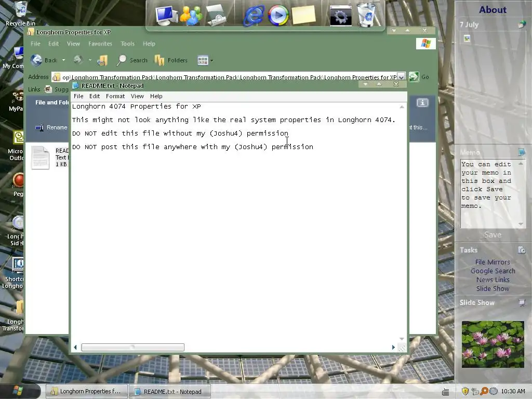This screenshot has height=399, width=532.
Task: Click the small picture icon in sidebar calendar box
Action: (x=467, y=38)
